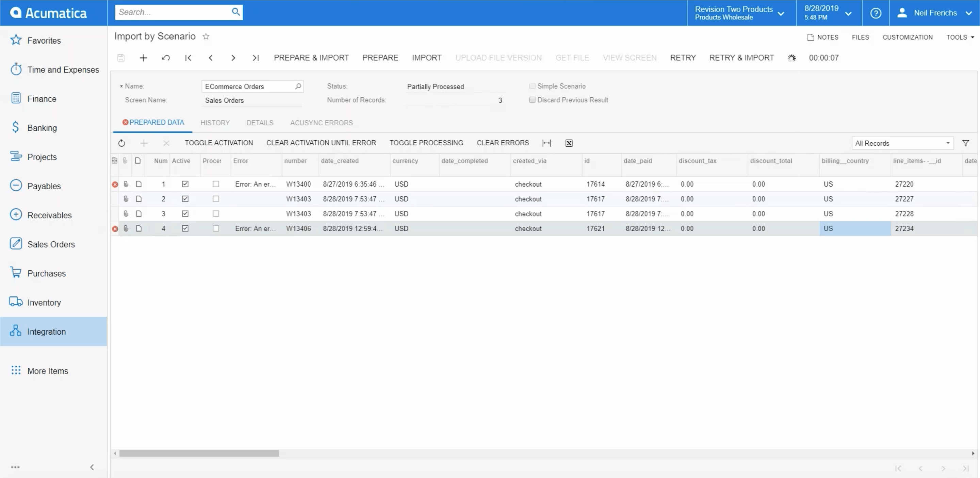This screenshot has width=980, height=478.
Task: Enable Simple Scenario checkbox
Action: pyautogui.click(x=533, y=86)
